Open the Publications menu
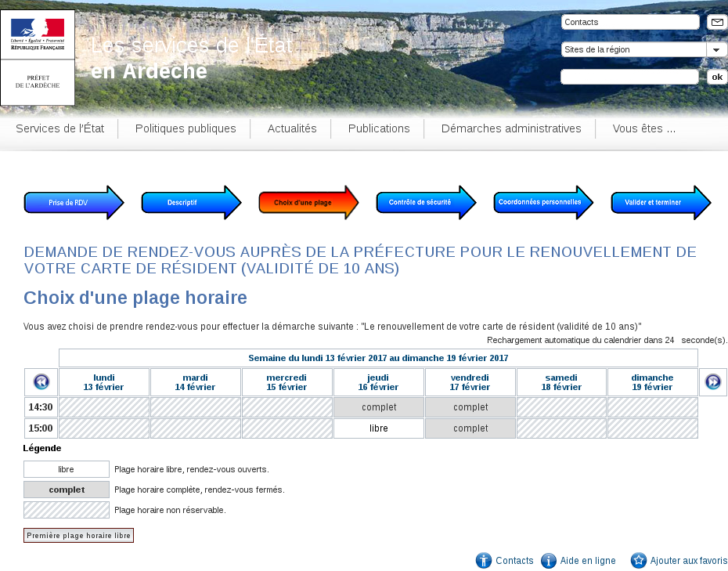The height and width of the screenshot is (571, 728). click(x=379, y=128)
